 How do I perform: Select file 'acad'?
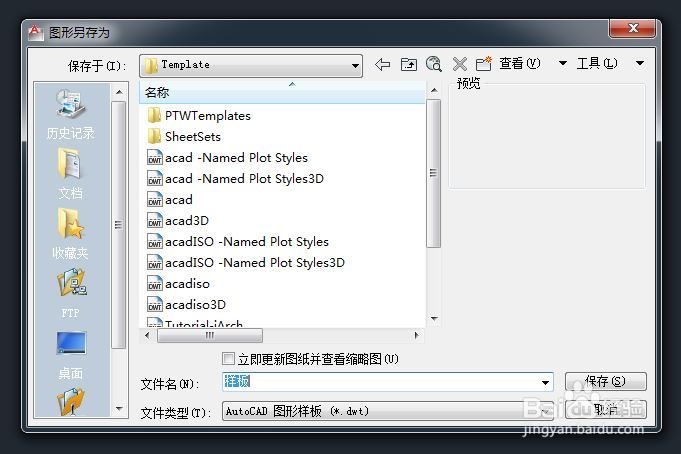point(170,200)
